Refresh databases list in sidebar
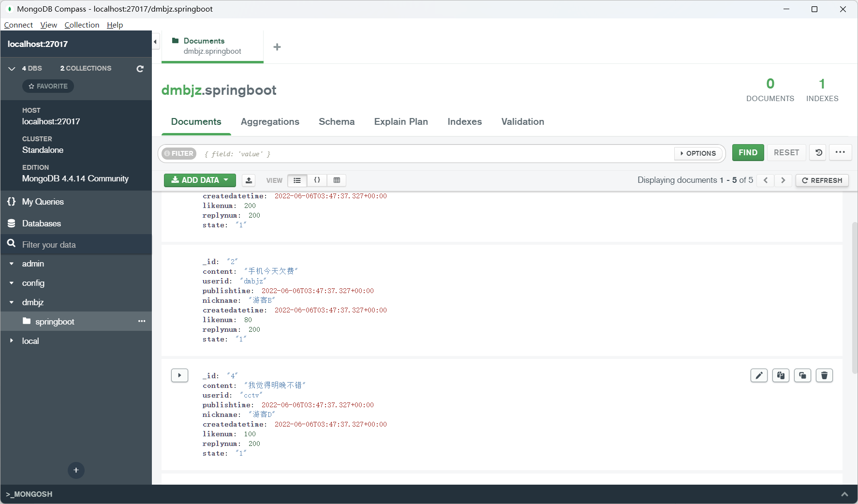Viewport: 858px width, 504px height. pos(140,69)
